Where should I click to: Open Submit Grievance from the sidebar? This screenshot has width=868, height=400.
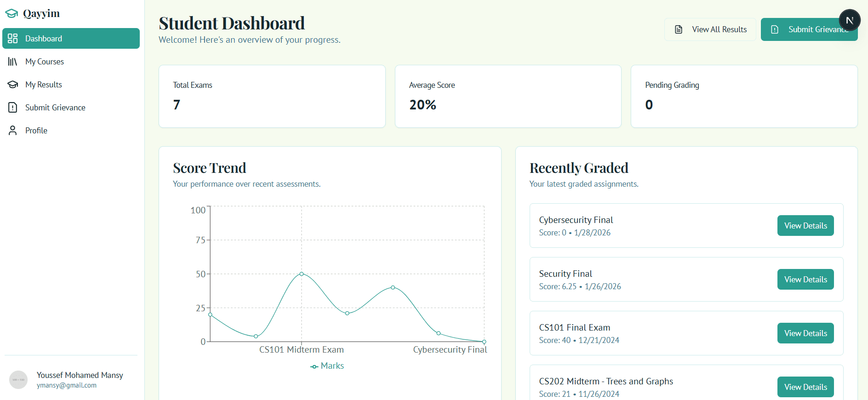point(71,107)
